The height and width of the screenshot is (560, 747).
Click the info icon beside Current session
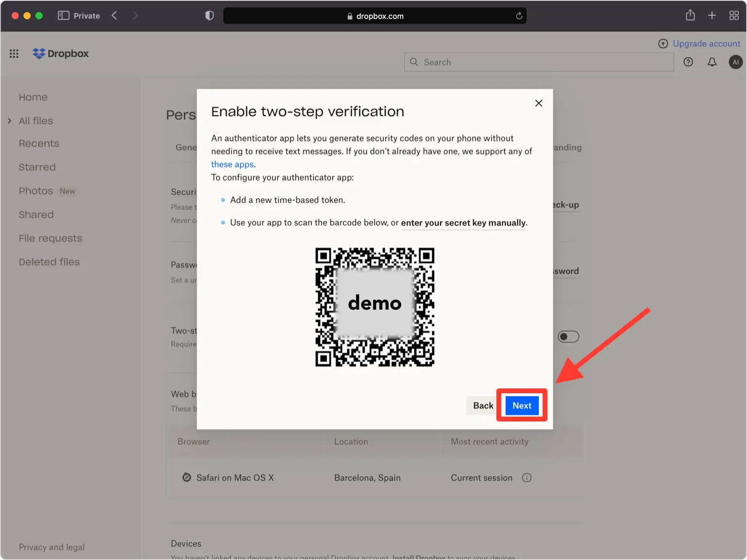pyautogui.click(x=527, y=477)
